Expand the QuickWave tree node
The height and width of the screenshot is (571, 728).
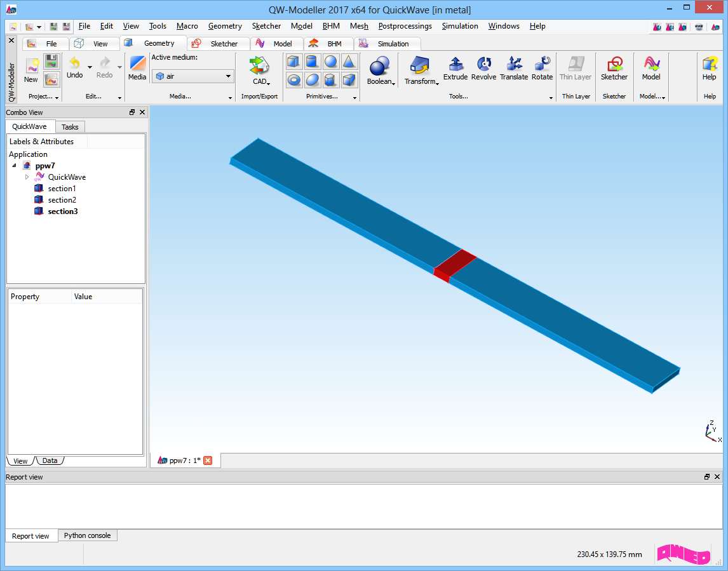(27, 177)
